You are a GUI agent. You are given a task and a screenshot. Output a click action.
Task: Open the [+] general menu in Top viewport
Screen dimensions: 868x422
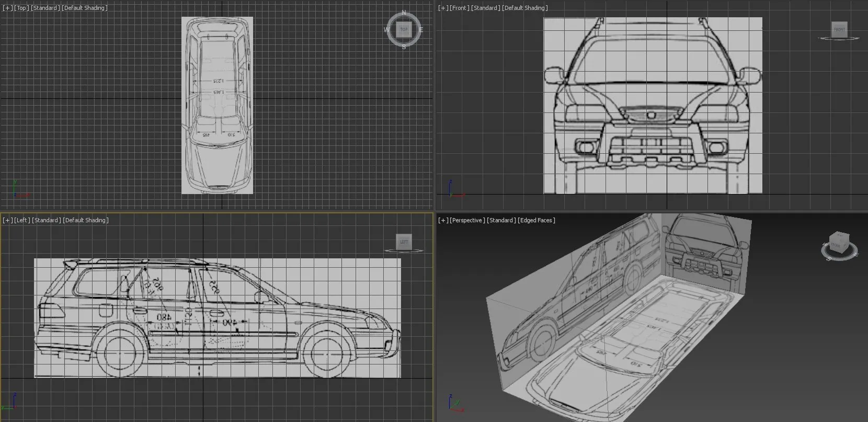click(7, 8)
